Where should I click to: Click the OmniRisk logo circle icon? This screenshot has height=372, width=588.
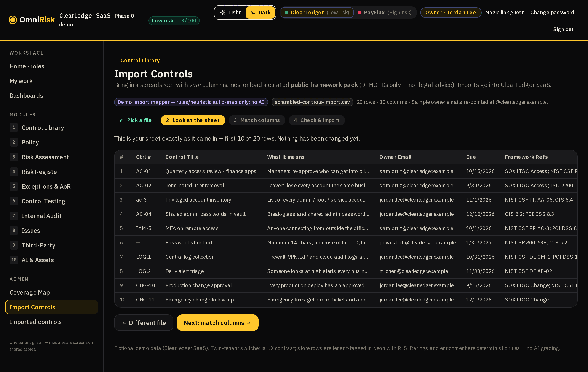[13, 20]
